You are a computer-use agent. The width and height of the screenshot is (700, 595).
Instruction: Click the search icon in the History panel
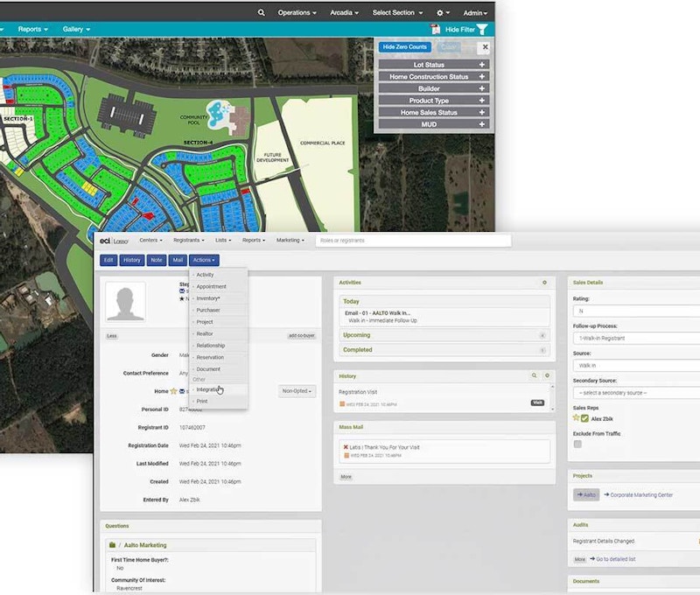(535, 376)
